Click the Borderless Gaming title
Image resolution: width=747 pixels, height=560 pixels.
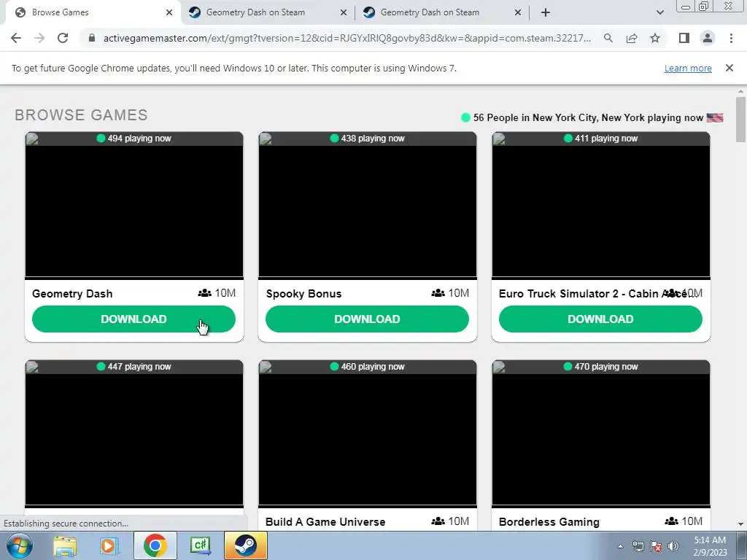pyautogui.click(x=549, y=522)
